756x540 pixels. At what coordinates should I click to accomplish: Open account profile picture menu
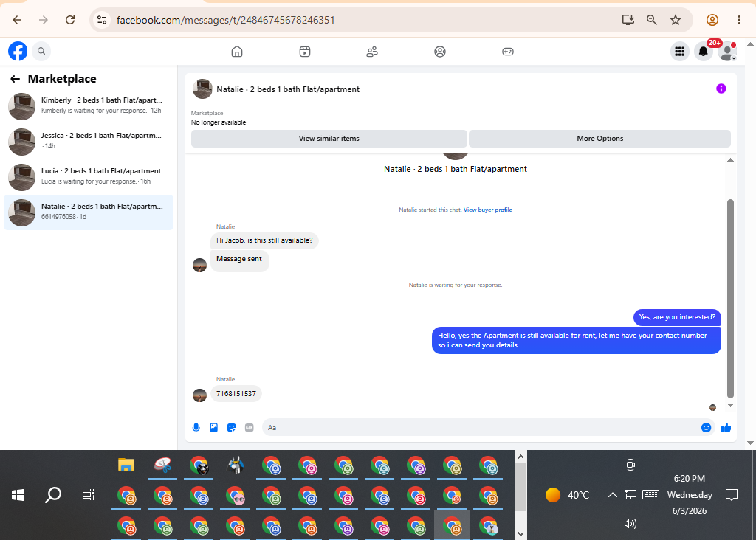727,51
